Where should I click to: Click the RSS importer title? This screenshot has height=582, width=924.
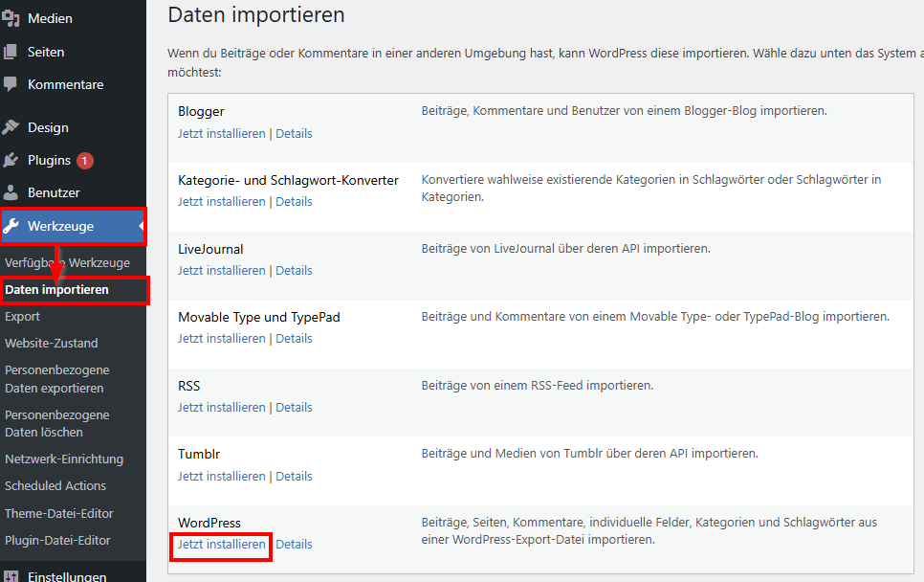pos(189,386)
